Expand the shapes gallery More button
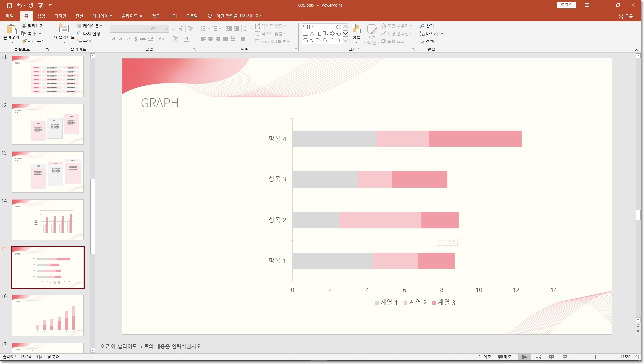Image resolution: width=644 pixels, height=364 pixels. [x=346, y=41]
